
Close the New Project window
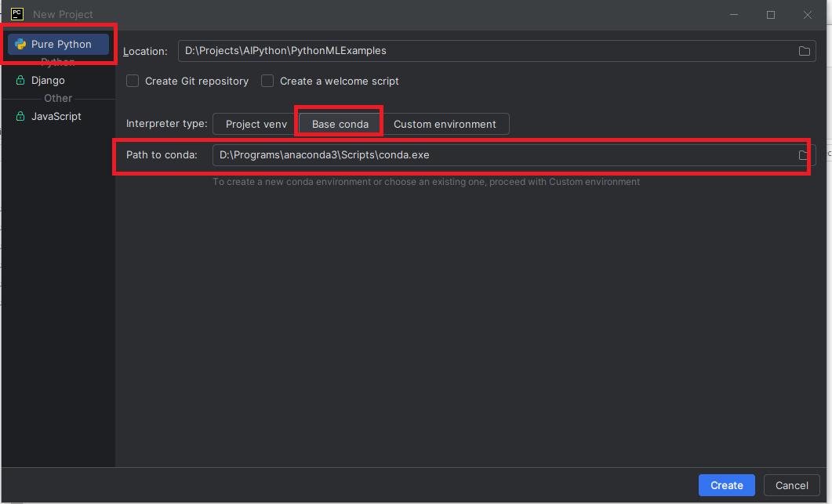pyautogui.click(x=808, y=14)
